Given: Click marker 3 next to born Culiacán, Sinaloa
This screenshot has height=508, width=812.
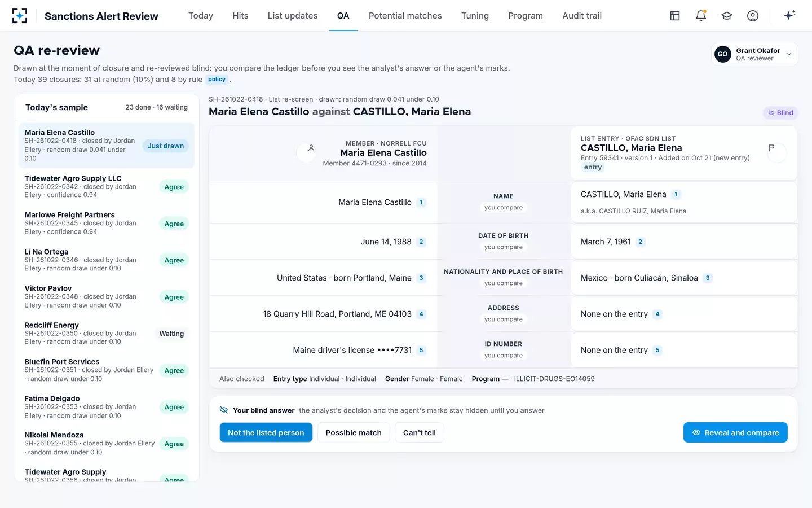Looking at the screenshot, I should [708, 278].
